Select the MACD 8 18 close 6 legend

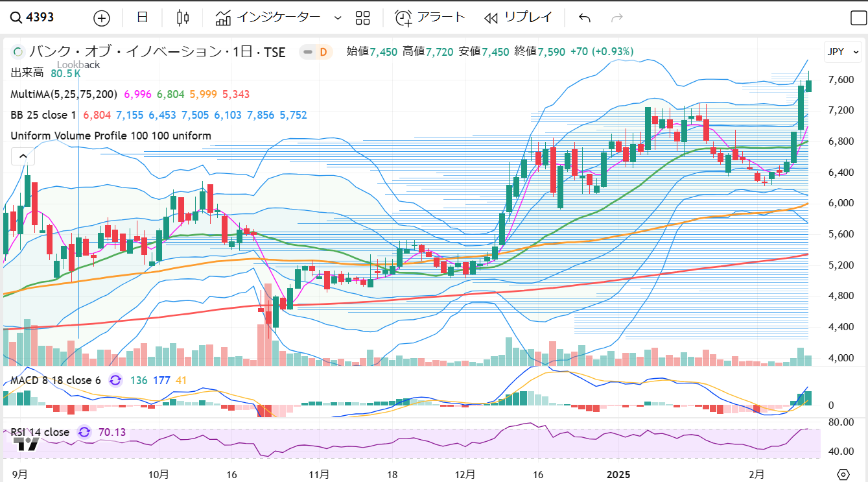(x=56, y=380)
